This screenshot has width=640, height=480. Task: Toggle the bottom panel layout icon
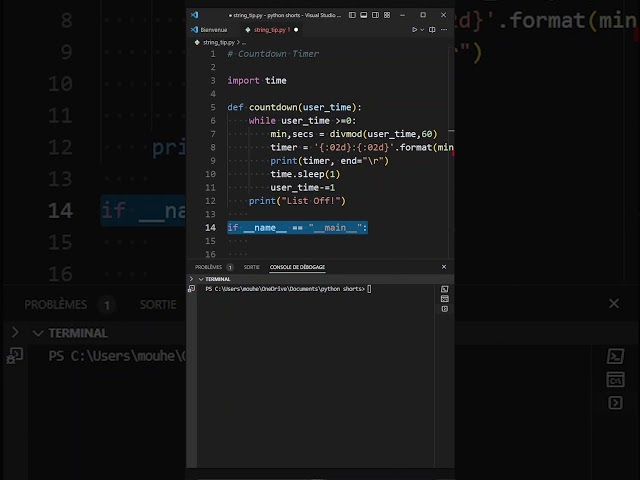tap(363, 15)
